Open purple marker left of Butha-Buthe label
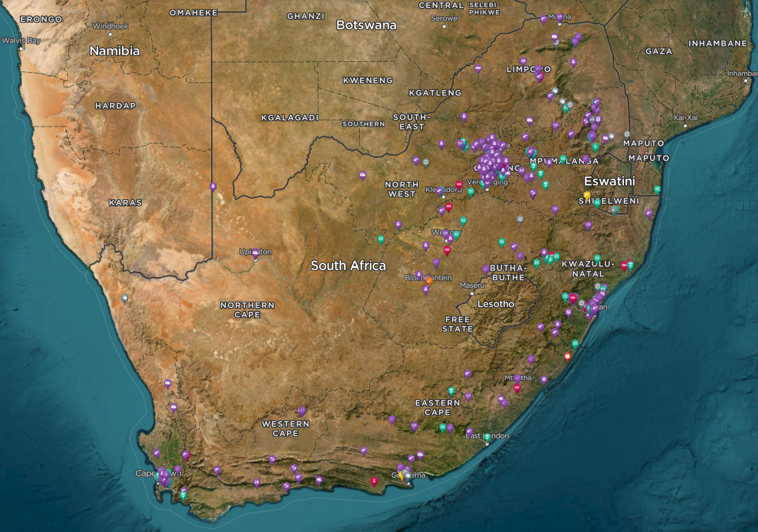758x532 pixels. (486, 269)
